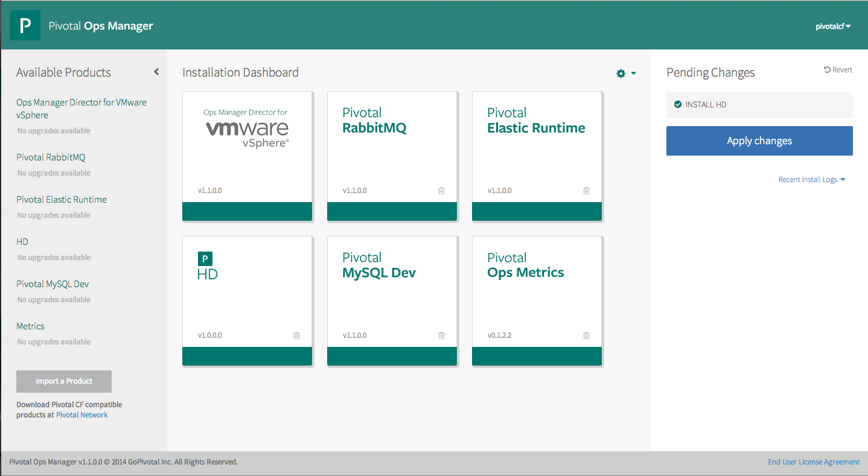Remove Pivotal MySQL Dev with its trash icon
This screenshot has height=476, width=868.
[441, 335]
